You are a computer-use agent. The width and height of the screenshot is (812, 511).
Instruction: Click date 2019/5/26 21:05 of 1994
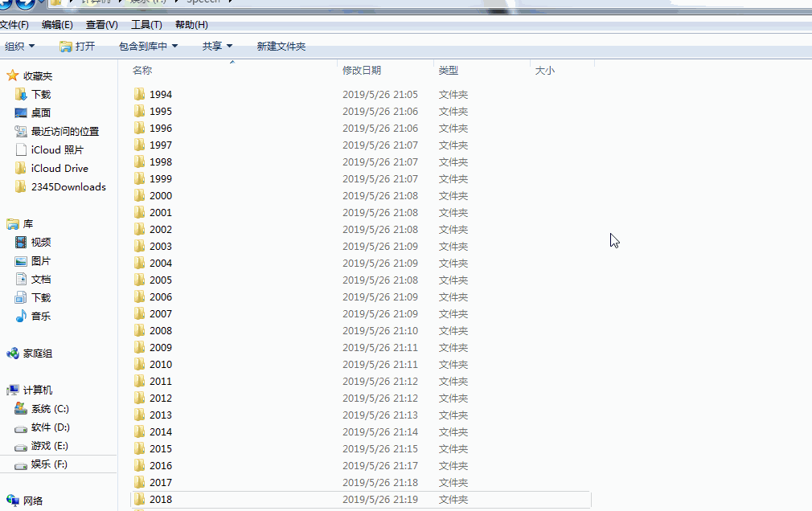click(x=380, y=94)
